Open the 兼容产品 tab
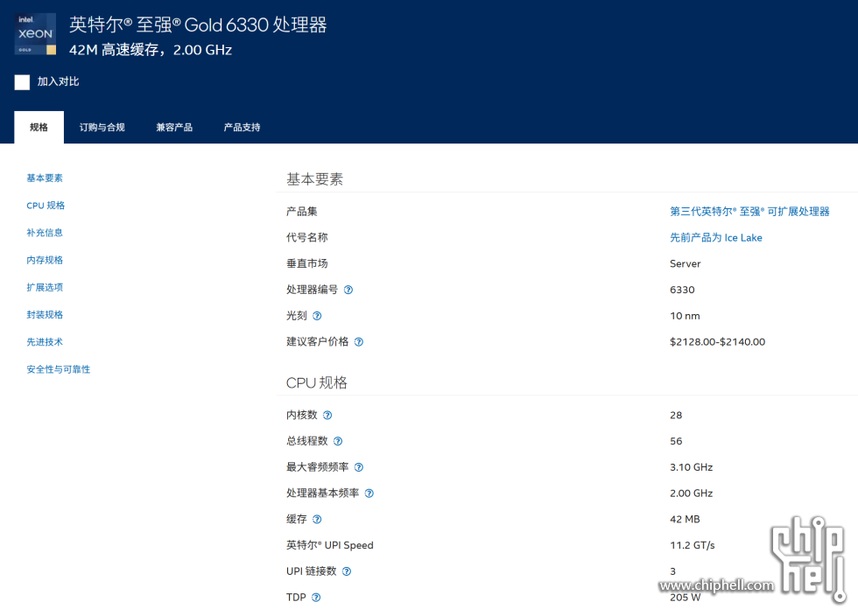The width and height of the screenshot is (858, 616). click(x=174, y=128)
